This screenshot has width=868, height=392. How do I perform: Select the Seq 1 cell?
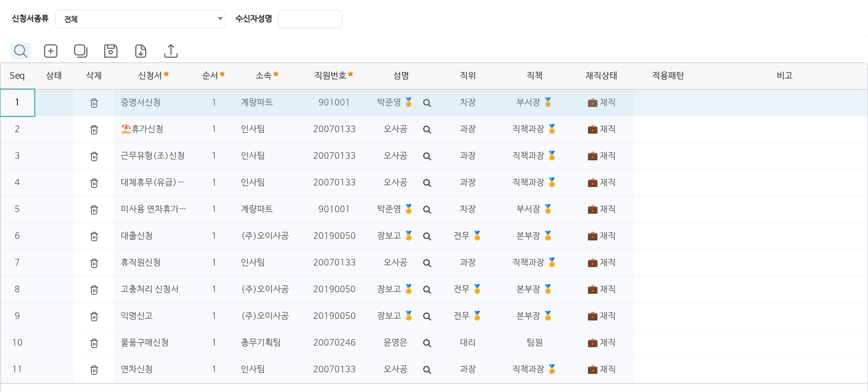(17, 102)
